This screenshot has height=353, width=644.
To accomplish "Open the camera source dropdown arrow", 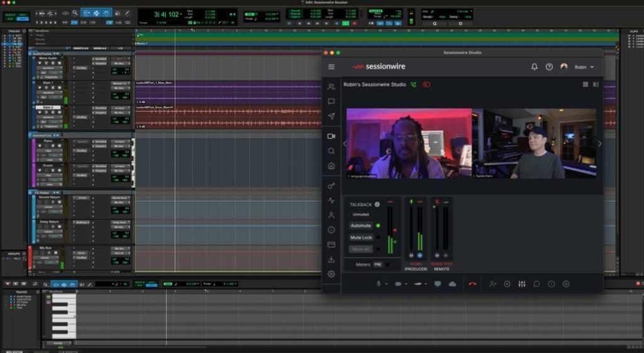I will tap(405, 284).
